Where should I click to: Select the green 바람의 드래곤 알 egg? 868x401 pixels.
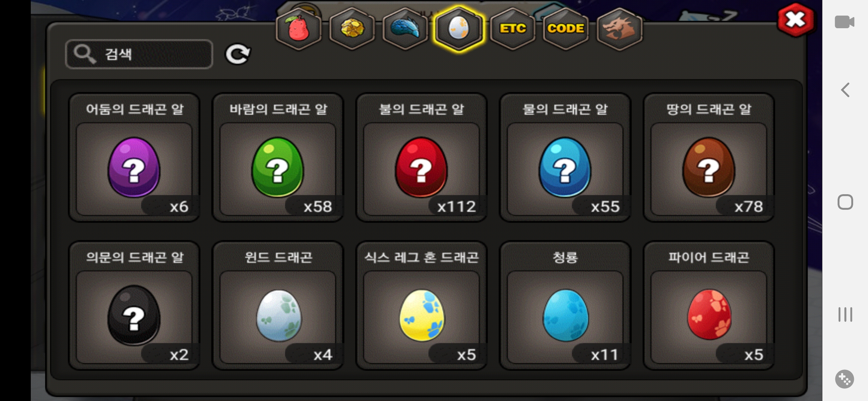[x=278, y=157]
